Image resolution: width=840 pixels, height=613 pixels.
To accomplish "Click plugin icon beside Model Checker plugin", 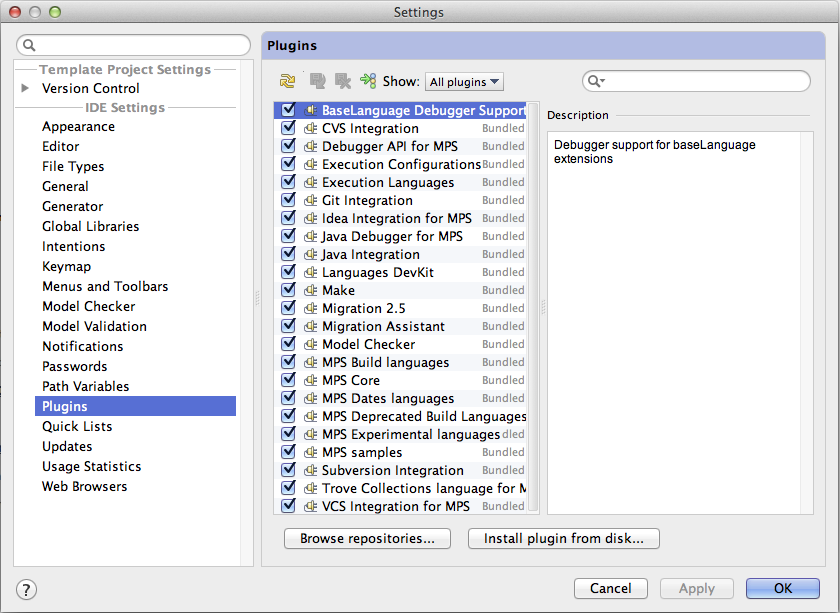I will click(311, 345).
